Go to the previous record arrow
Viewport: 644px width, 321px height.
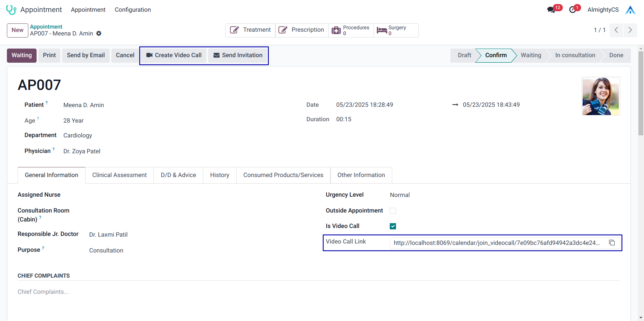click(x=616, y=30)
